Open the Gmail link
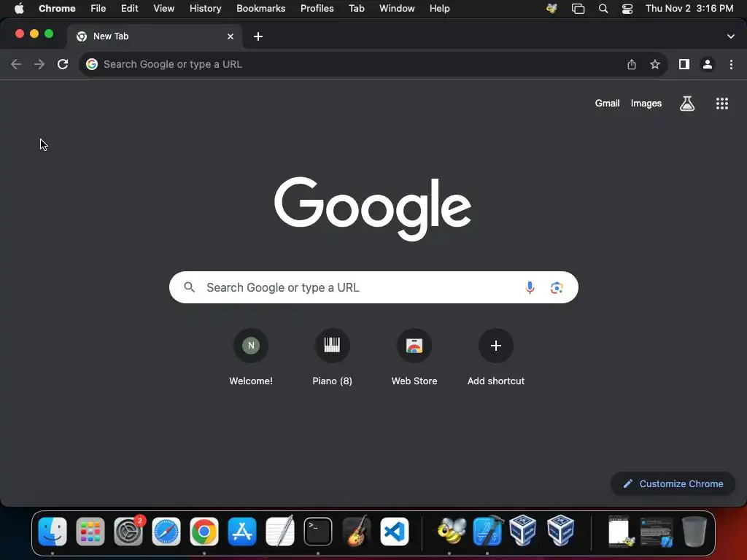This screenshot has height=560, width=747. (608, 104)
